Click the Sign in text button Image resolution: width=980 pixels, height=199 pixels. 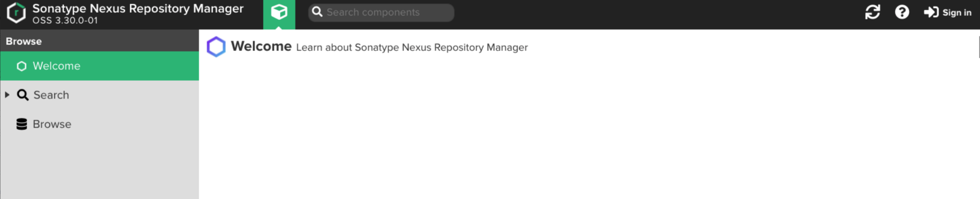[x=957, y=13]
